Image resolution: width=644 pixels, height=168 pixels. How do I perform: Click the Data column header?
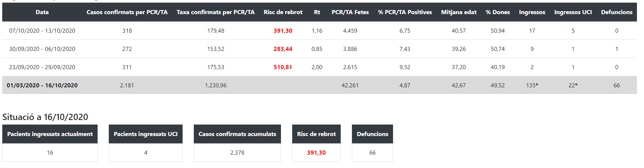(42, 12)
